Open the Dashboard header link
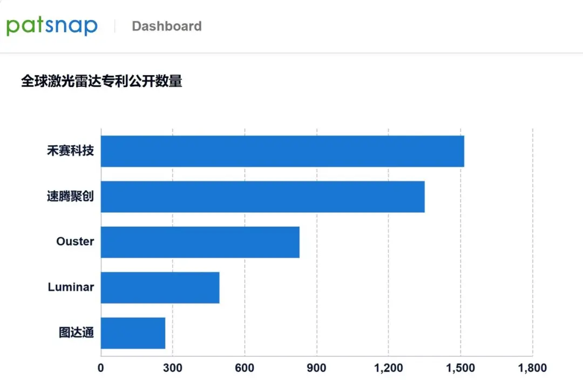This screenshot has width=583, height=392. 167,26
